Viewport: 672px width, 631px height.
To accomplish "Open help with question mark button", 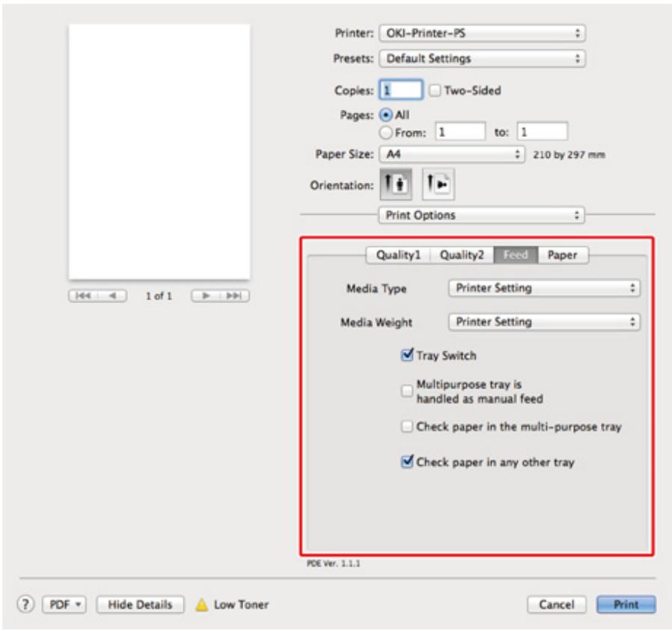I will [x=25, y=604].
